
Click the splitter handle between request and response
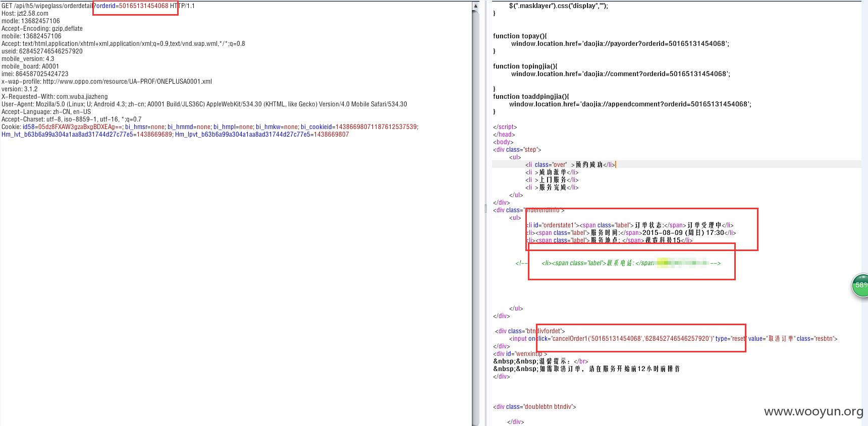click(486, 208)
